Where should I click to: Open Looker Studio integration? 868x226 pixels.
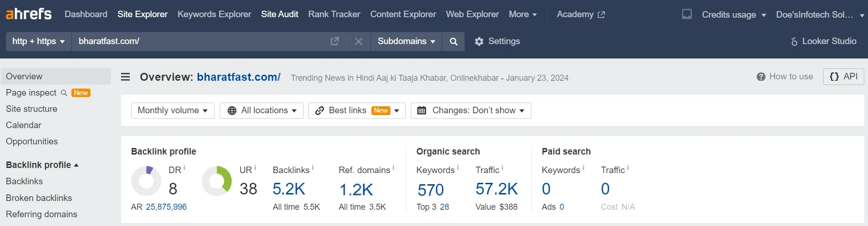(823, 41)
